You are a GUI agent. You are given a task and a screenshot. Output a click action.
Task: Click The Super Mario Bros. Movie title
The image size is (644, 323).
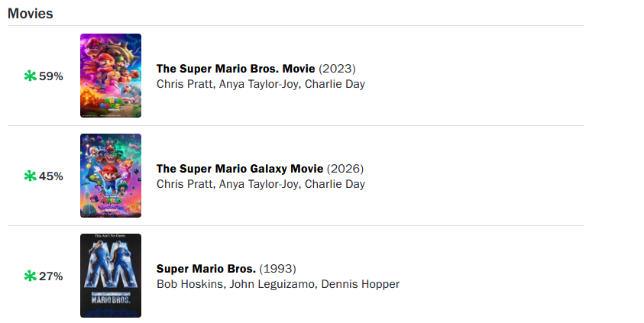[x=236, y=68]
